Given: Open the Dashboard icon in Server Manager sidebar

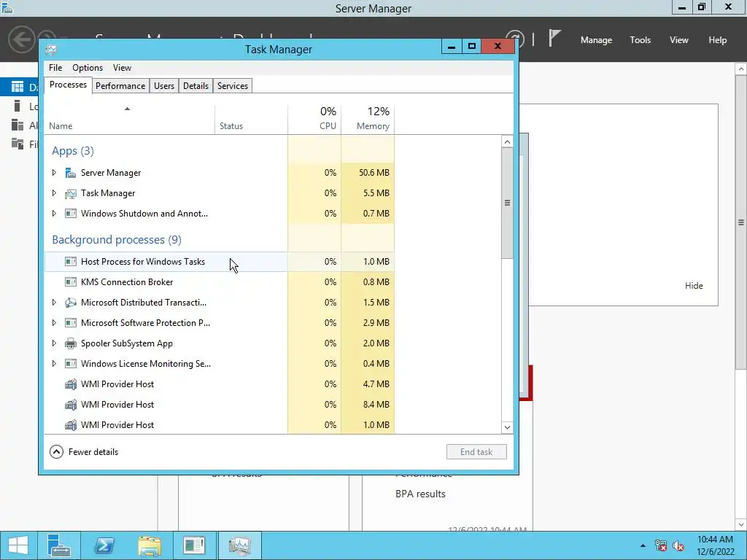Looking at the screenshot, I should [x=18, y=87].
